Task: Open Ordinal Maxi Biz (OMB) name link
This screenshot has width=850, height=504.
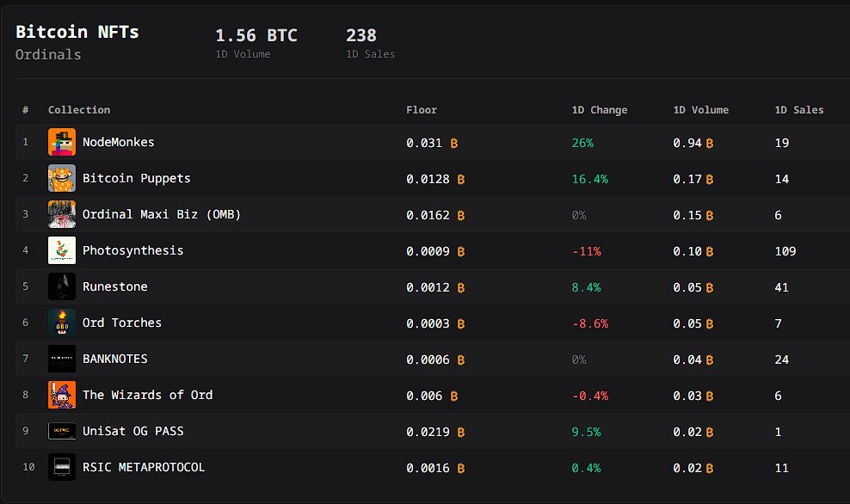Action: pos(162,215)
